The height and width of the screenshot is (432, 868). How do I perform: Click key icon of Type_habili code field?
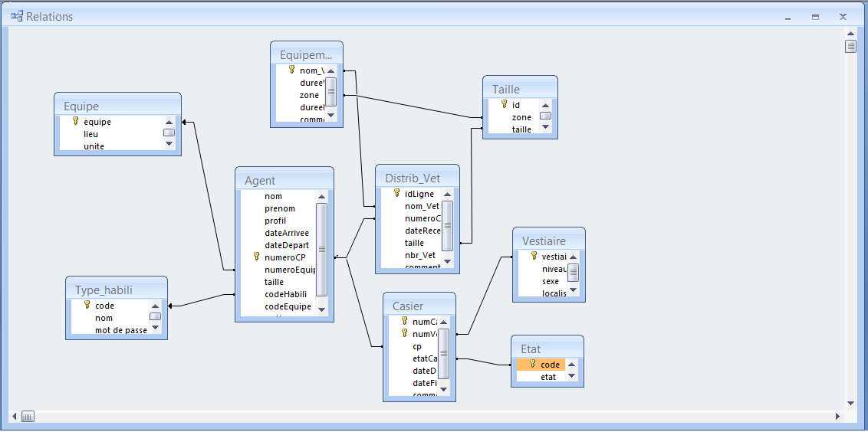click(87, 305)
